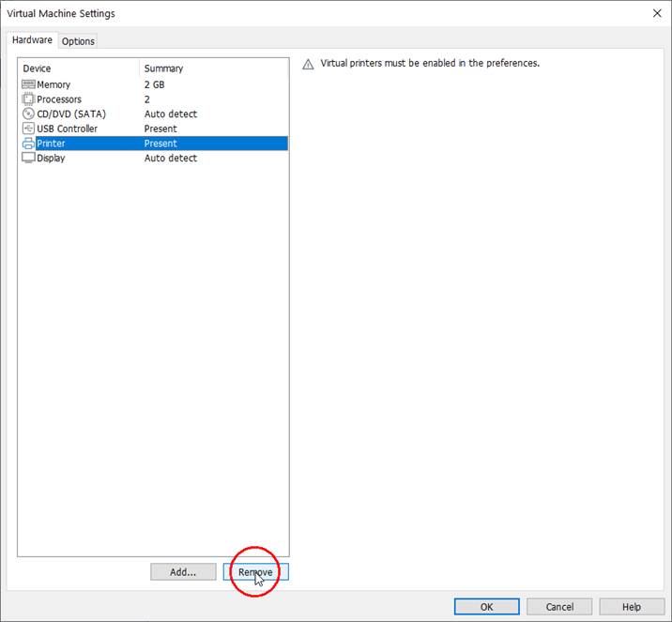Click Remove to delete the device

pyautogui.click(x=255, y=572)
